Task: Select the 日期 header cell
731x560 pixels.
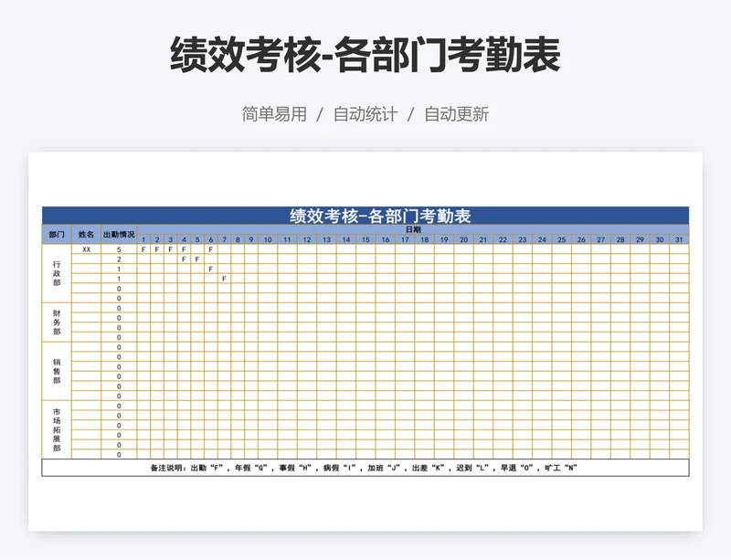Action: tap(412, 229)
